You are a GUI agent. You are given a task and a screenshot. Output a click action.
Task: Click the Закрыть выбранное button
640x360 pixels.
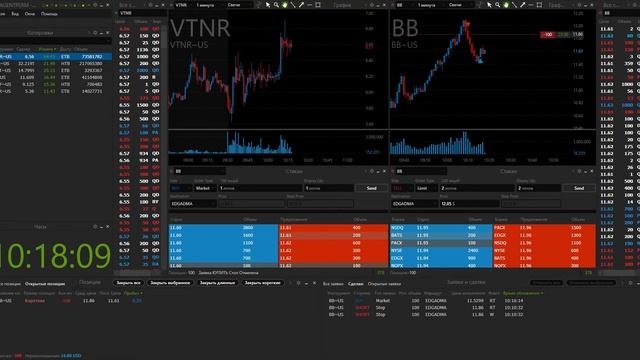click(170, 283)
